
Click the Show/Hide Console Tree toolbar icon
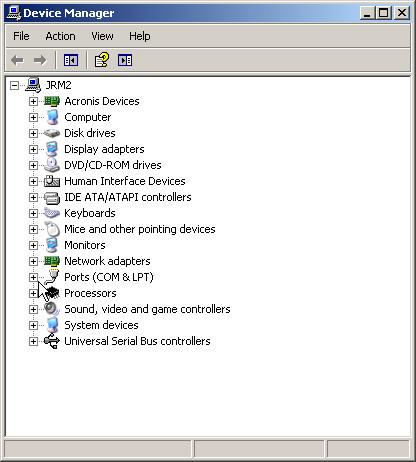71,60
